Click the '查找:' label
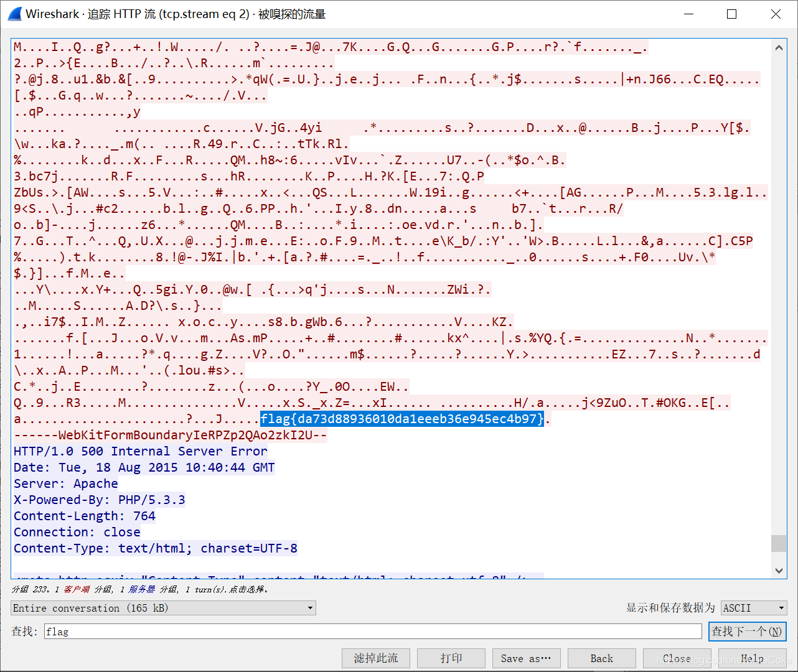Viewport: 798px width, 672px height. tap(25, 632)
